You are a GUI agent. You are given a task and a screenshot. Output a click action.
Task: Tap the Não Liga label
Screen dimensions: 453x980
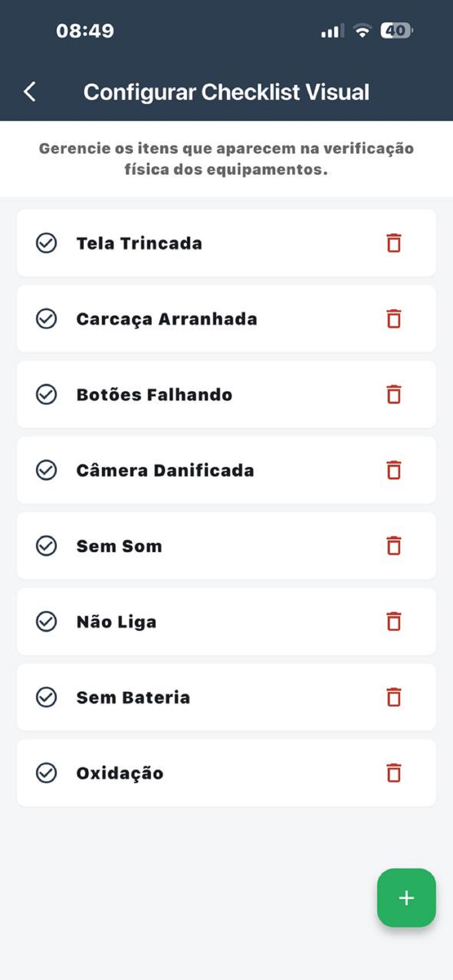click(x=116, y=622)
